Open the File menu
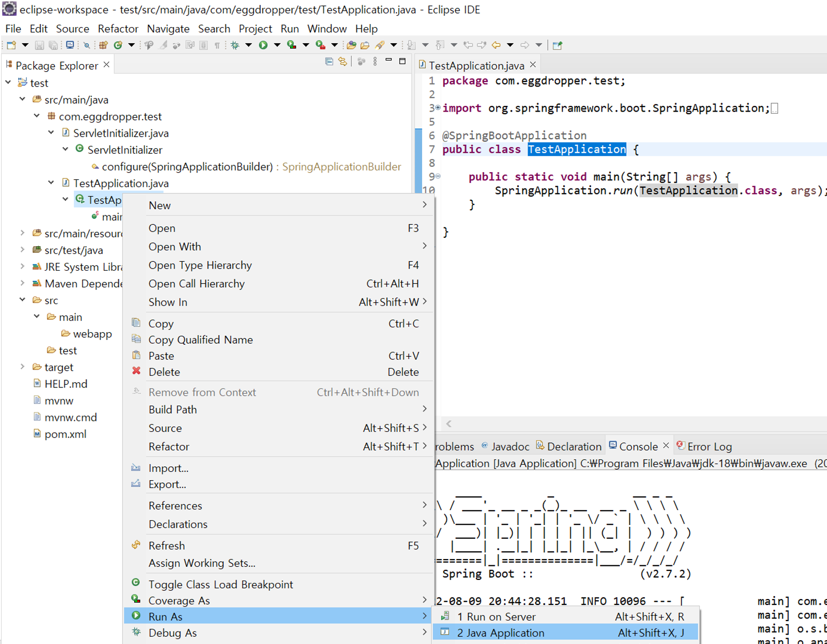This screenshot has height=644, width=827. click(x=13, y=29)
